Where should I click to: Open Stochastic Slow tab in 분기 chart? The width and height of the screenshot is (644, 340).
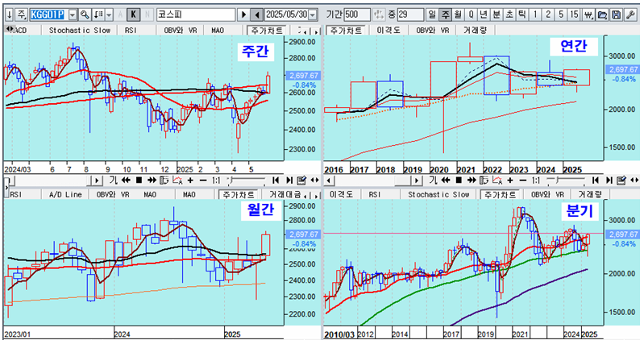pyautogui.click(x=438, y=194)
